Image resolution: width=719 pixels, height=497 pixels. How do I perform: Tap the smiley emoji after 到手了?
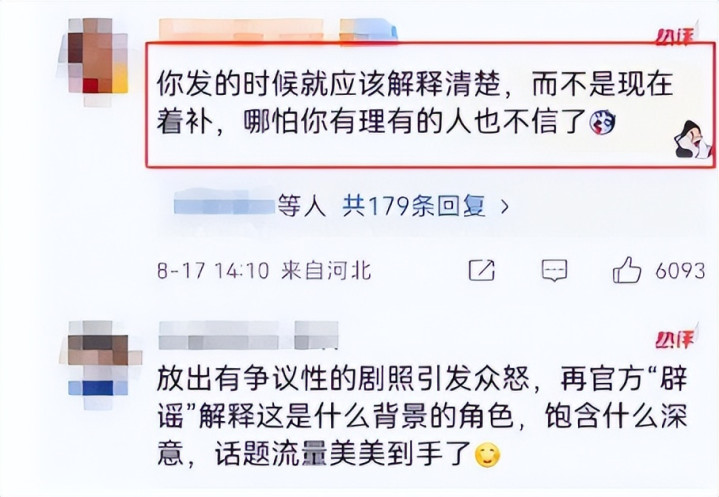pos(487,455)
